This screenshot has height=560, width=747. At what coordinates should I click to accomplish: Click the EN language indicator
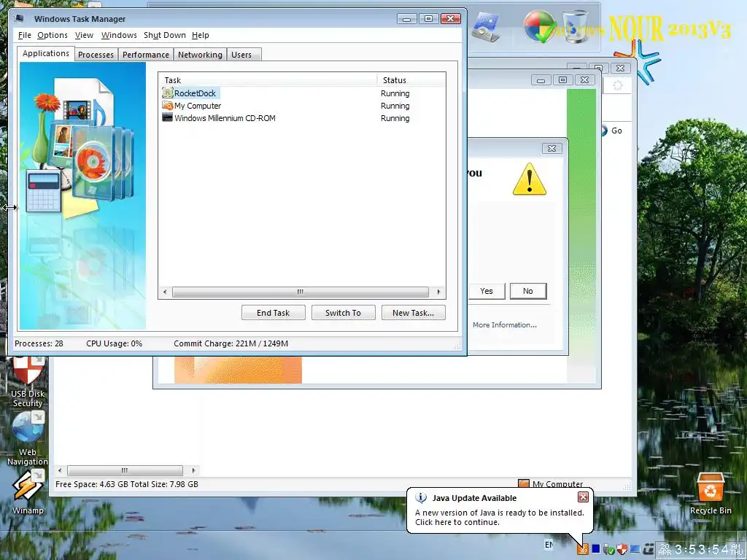[549, 544]
